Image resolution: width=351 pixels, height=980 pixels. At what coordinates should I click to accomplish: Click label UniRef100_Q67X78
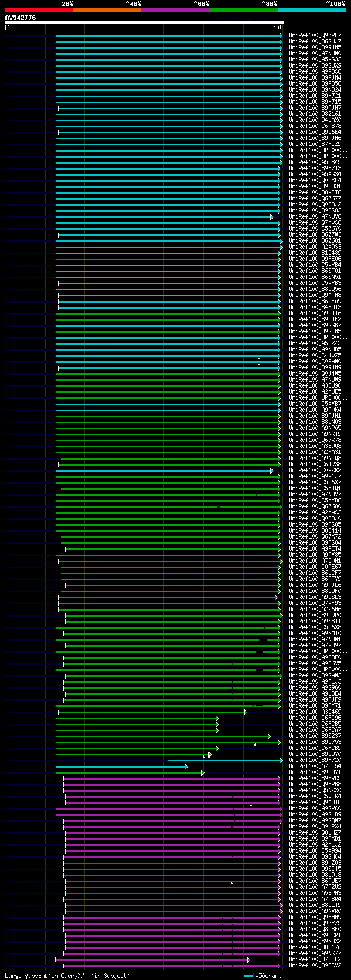315,440
